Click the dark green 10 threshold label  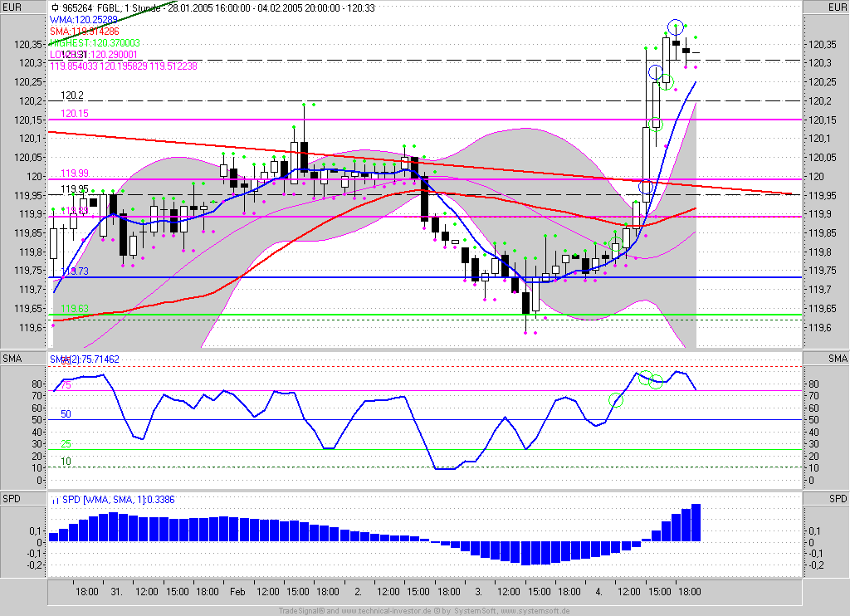pyautogui.click(x=66, y=462)
